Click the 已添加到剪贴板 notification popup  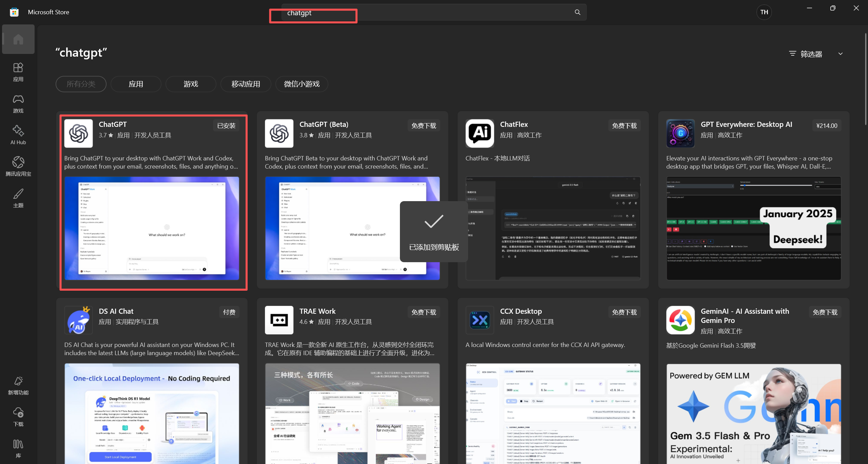(x=434, y=232)
